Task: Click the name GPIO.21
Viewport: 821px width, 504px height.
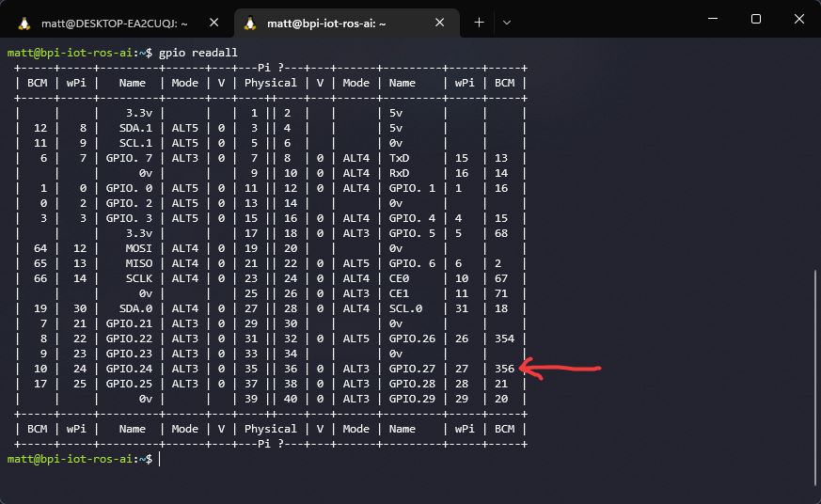Action: [x=129, y=323]
